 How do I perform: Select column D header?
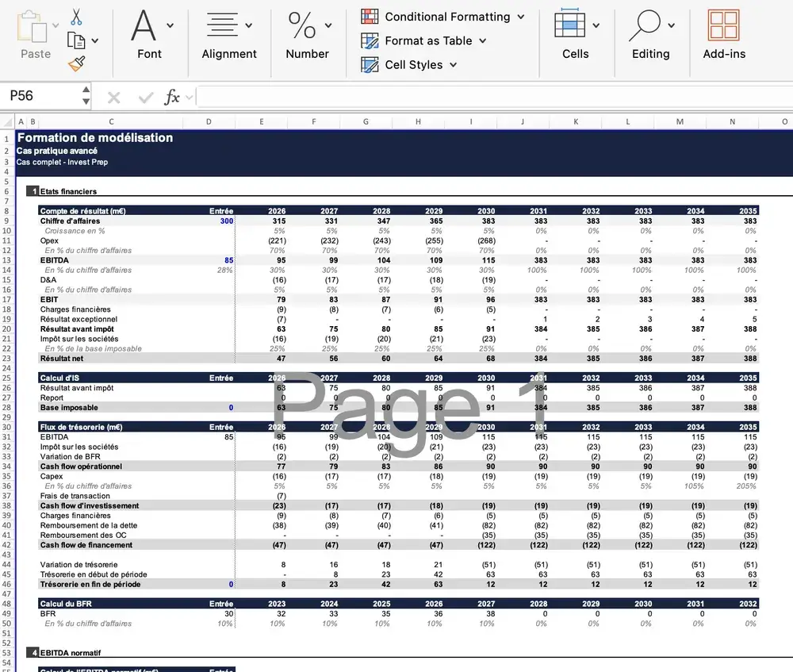coord(209,122)
